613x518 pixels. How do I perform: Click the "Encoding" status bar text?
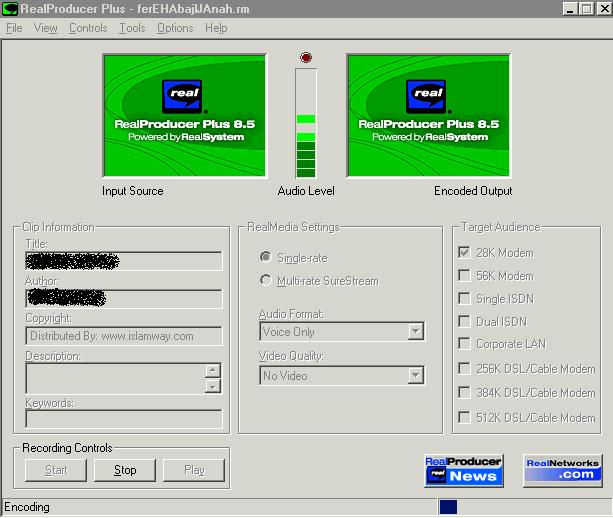(27, 507)
